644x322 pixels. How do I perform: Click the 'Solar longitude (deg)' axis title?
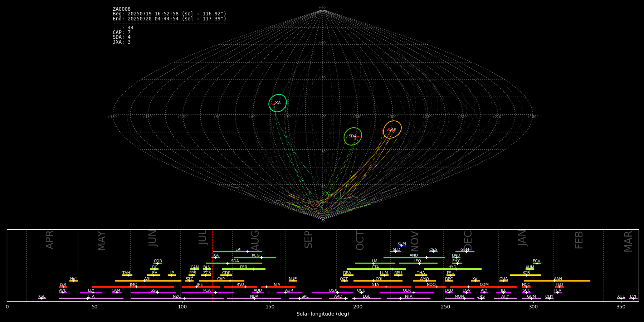click(x=323, y=314)
